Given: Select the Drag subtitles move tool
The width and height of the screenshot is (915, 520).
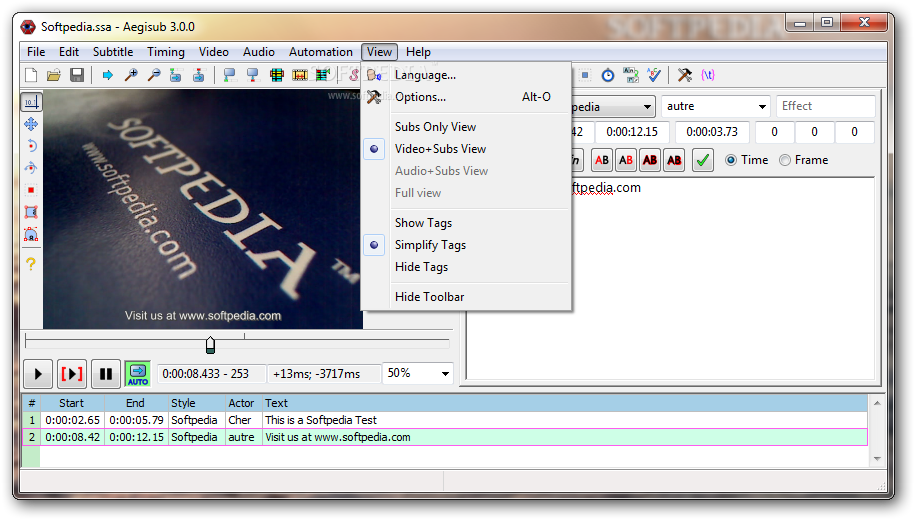Looking at the screenshot, I should pos(31,124).
